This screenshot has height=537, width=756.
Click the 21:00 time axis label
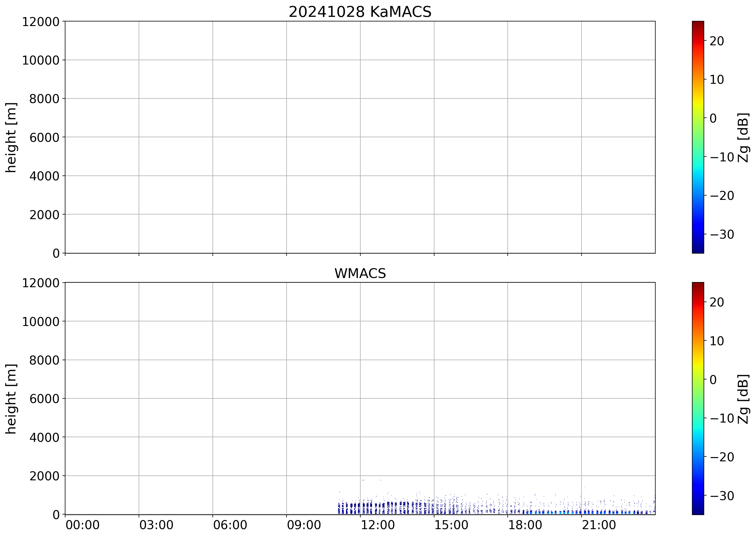tap(599, 525)
